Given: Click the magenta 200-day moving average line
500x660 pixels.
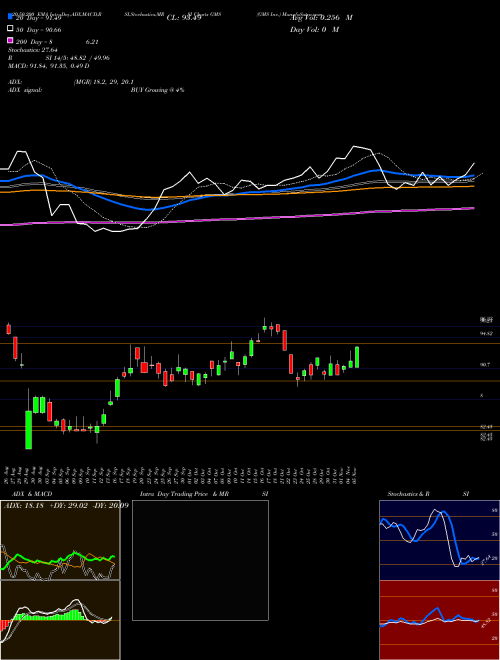Looking at the screenshot, I should (x=237, y=218).
